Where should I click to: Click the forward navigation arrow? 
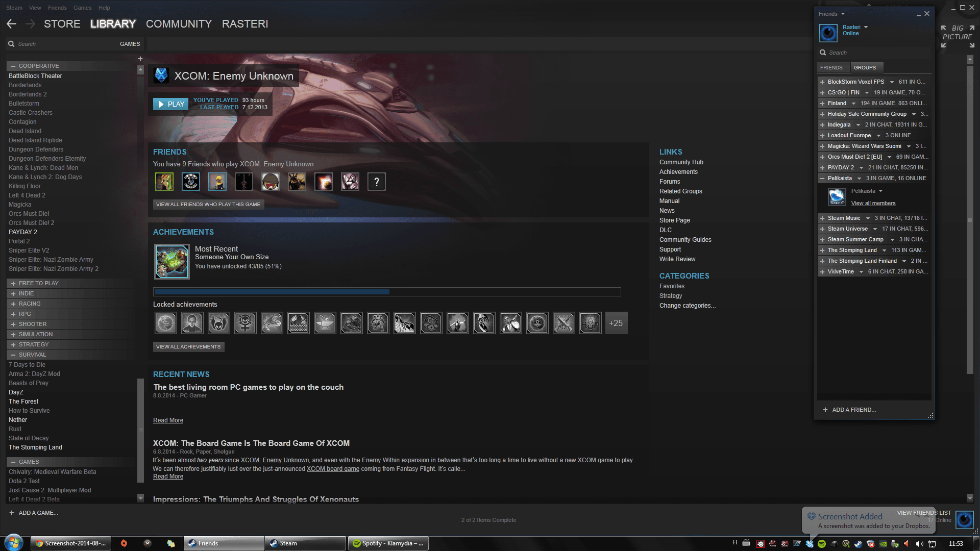(x=30, y=24)
